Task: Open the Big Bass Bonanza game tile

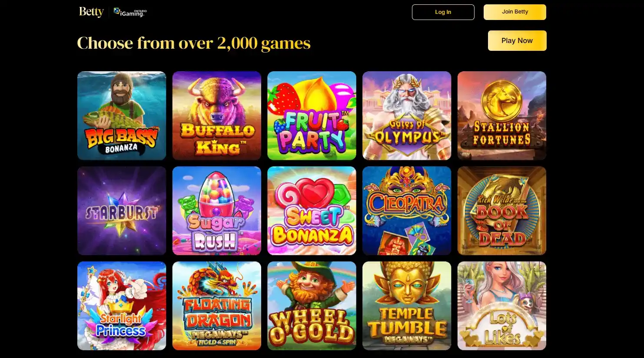Action: [x=122, y=116]
